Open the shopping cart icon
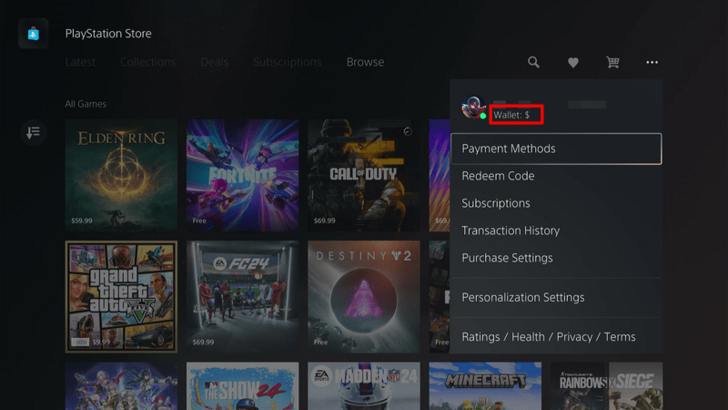Image resolution: width=728 pixels, height=410 pixels. [x=613, y=62]
